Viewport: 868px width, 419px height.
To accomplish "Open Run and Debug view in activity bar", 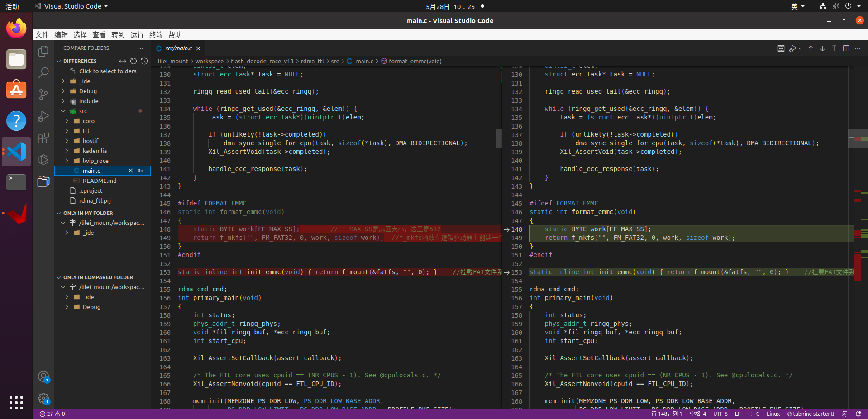I will click(43, 116).
